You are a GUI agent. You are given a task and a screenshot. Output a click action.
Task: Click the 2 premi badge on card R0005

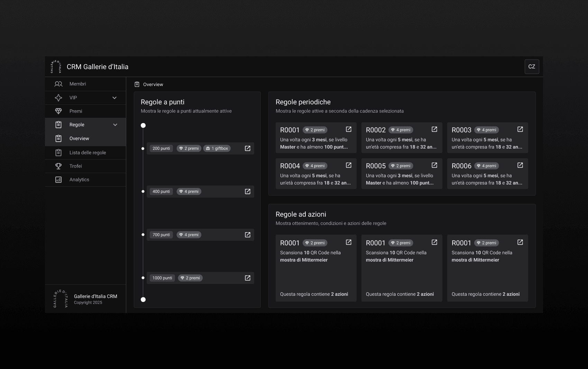(401, 166)
